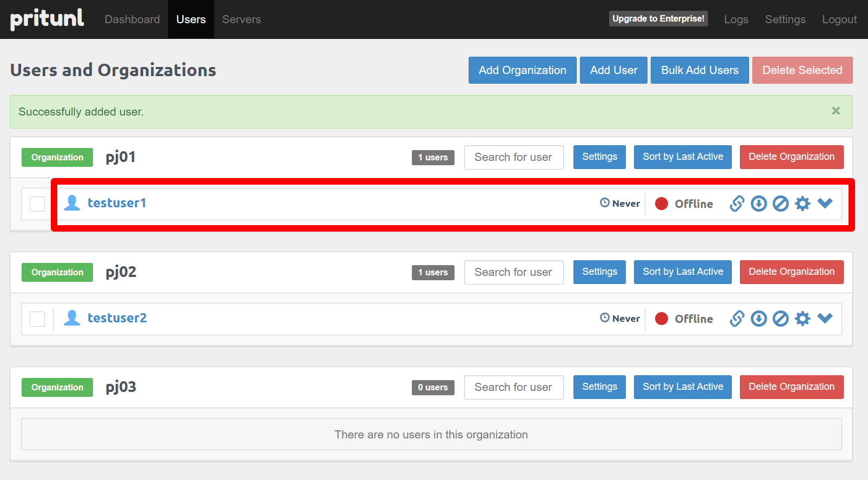Switch to the Servers tab
This screenshot has height=480, width=868.
(242, 19)
